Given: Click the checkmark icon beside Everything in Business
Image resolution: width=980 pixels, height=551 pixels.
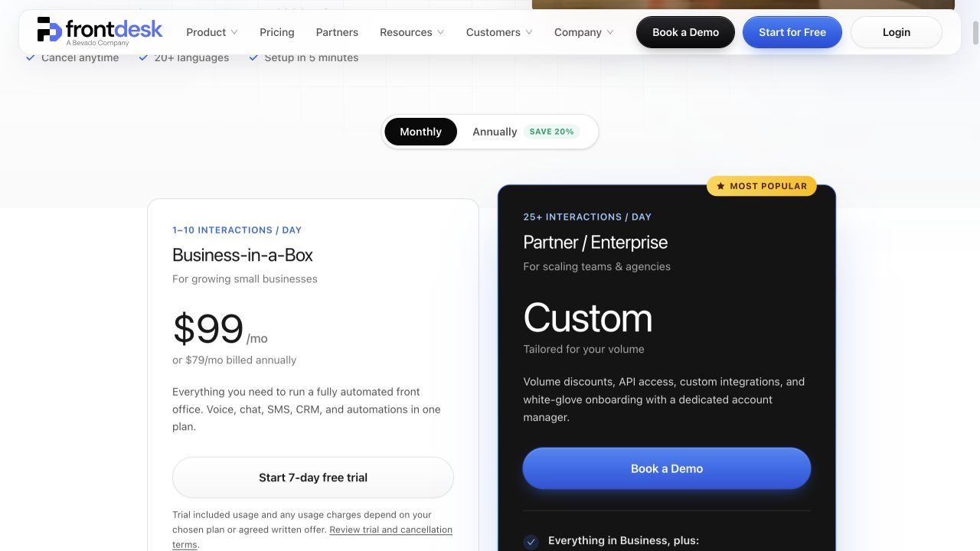Looking at the screenshot, I should (531, 541).
